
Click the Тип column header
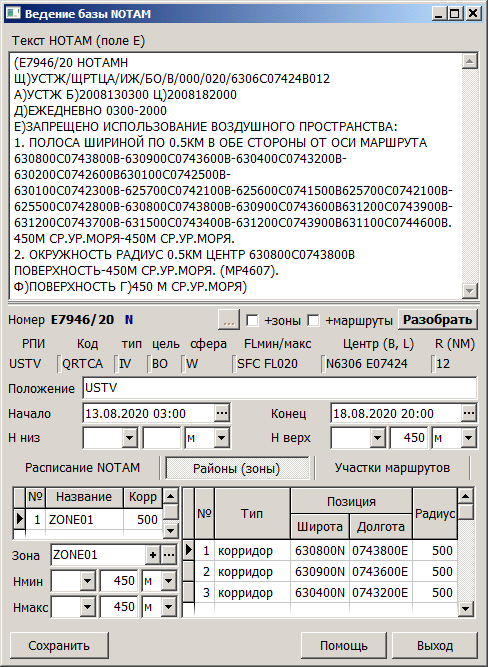click(x=252, y=514)
